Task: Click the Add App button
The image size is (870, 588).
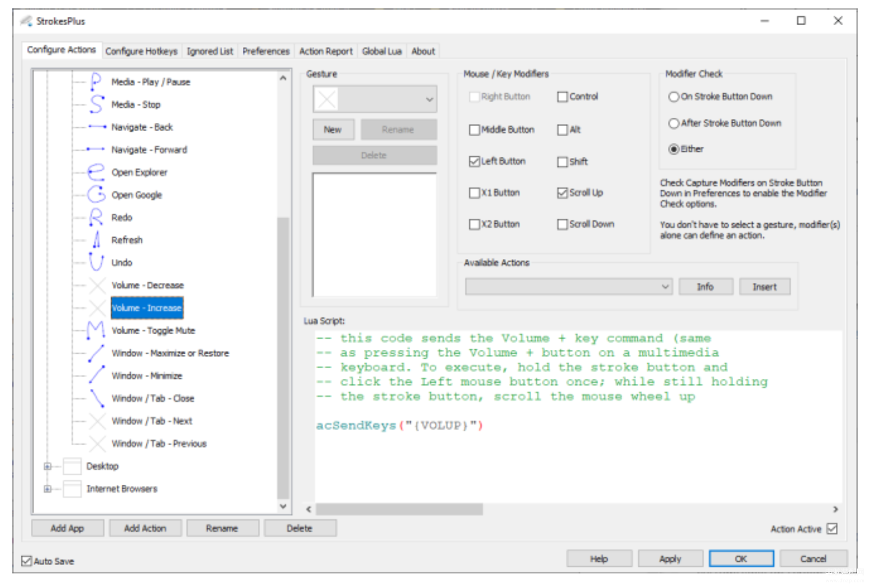Action: pyautogui.click(x=67, y=528)
